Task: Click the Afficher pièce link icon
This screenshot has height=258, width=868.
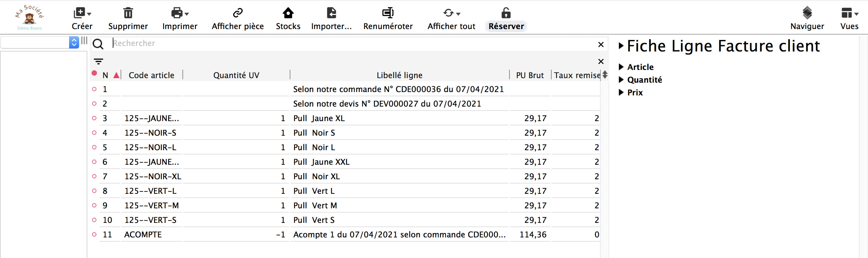Action: (x=238, y=13)
